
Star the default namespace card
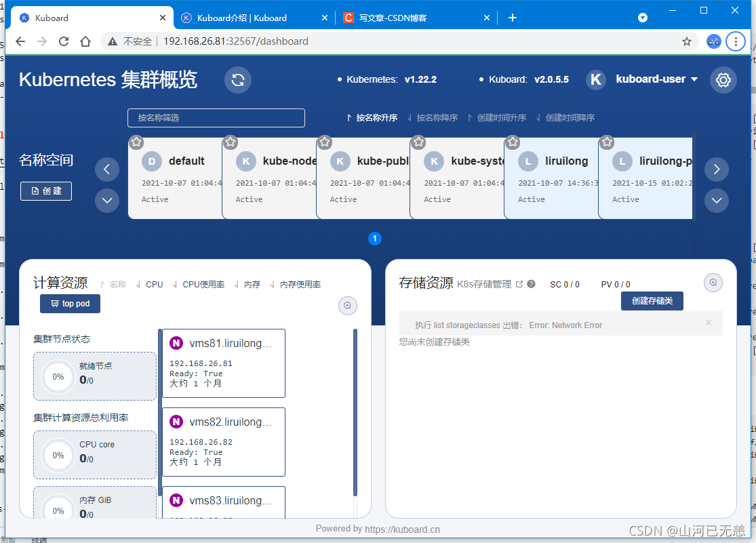[x=136, y=142]
